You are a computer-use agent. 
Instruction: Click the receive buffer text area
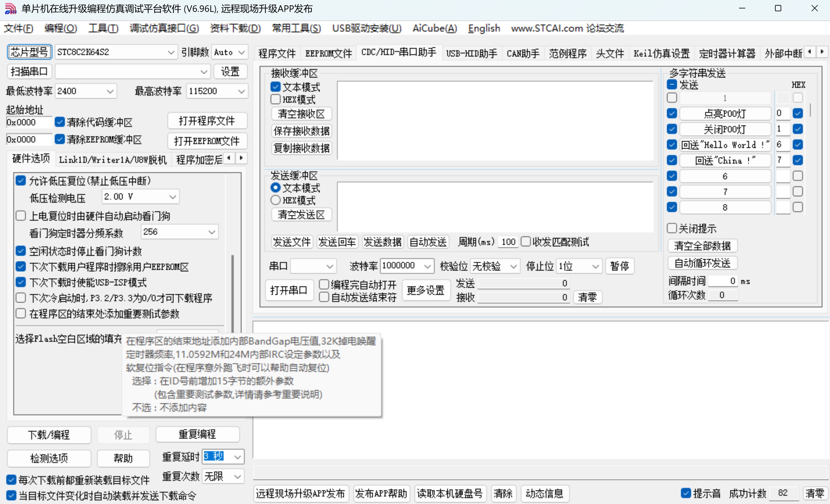click(495, 121)
